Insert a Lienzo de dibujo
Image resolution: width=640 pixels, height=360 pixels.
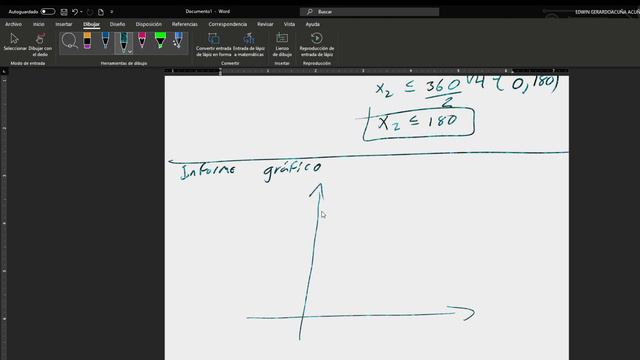point(282,45)
